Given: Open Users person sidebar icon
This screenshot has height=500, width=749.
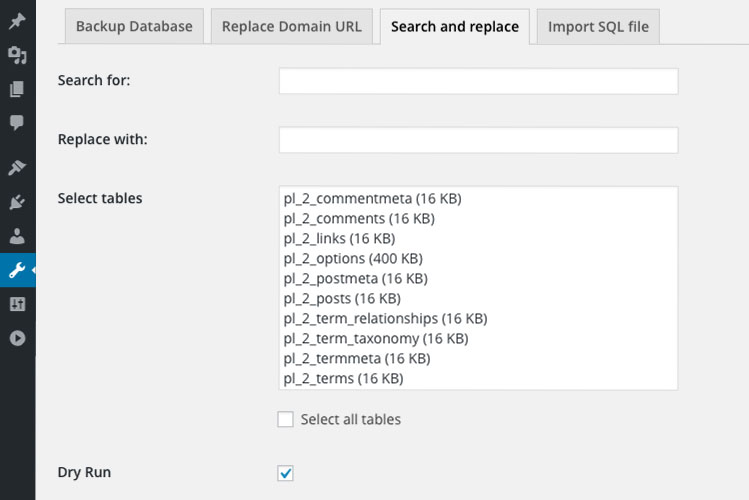Looking at the screenshot, I should [17, 236].
